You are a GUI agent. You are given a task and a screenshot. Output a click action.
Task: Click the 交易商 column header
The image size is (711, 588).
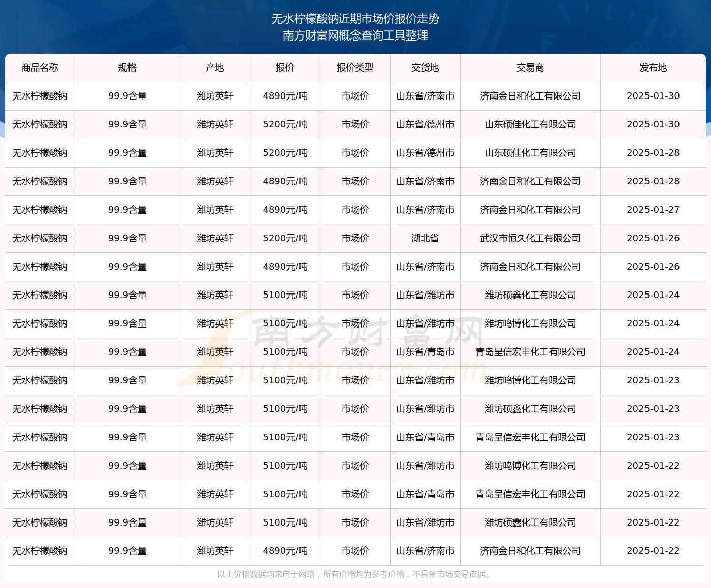(x=530, y=68)
